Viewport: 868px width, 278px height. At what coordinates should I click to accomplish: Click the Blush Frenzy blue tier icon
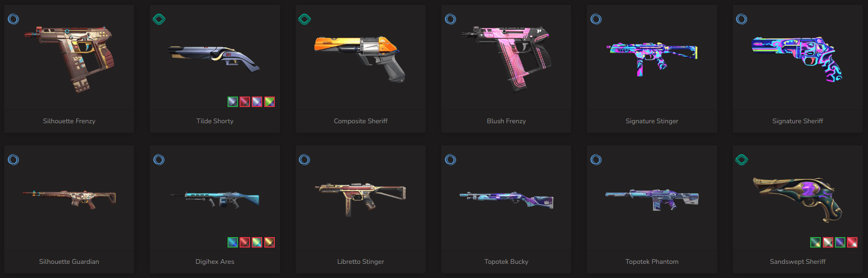click(x=451, y=19)
